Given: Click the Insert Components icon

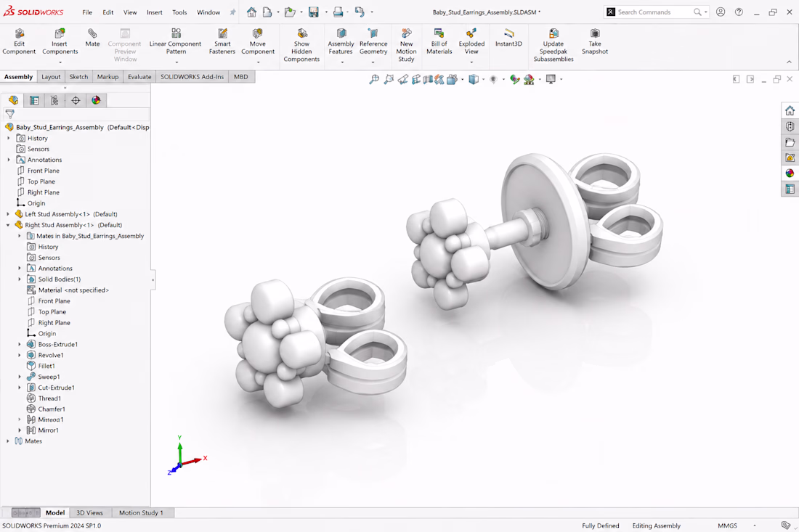Looking at the screenshot, I should point(60,33).
